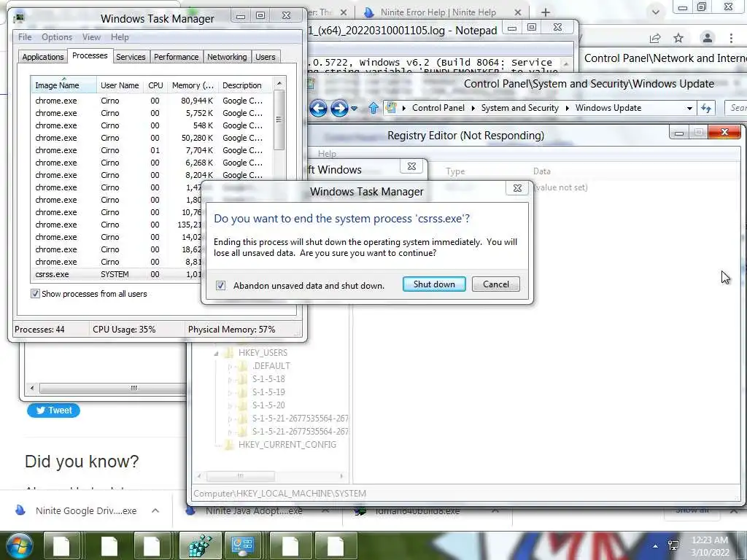Open recent pages dropdown beside Forward arrow
This screenshot has height=560, width=747.
[354, 109]
